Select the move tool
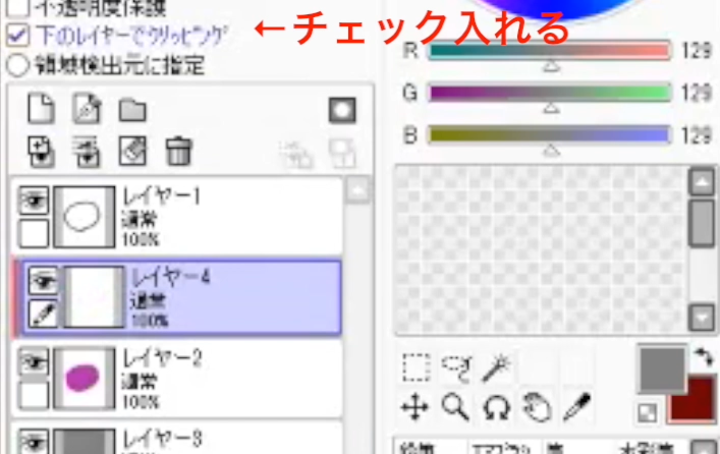The image size is (720, 454). pos(415,407)
